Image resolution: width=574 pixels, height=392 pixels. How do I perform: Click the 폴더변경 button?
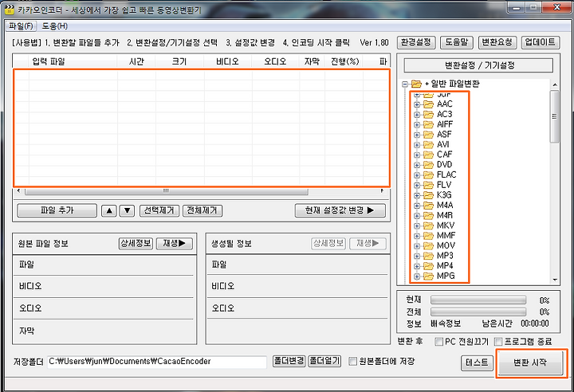(x=289, y=361)
